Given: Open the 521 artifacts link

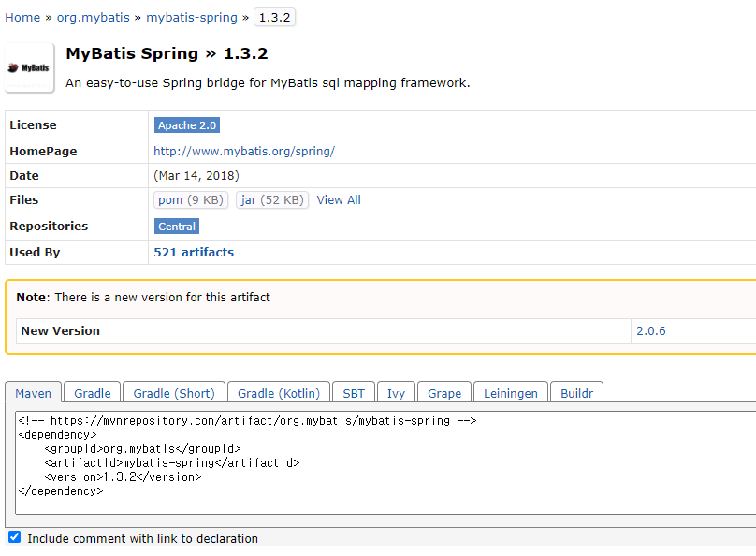Looking at the screenshot, I should 194,252.
